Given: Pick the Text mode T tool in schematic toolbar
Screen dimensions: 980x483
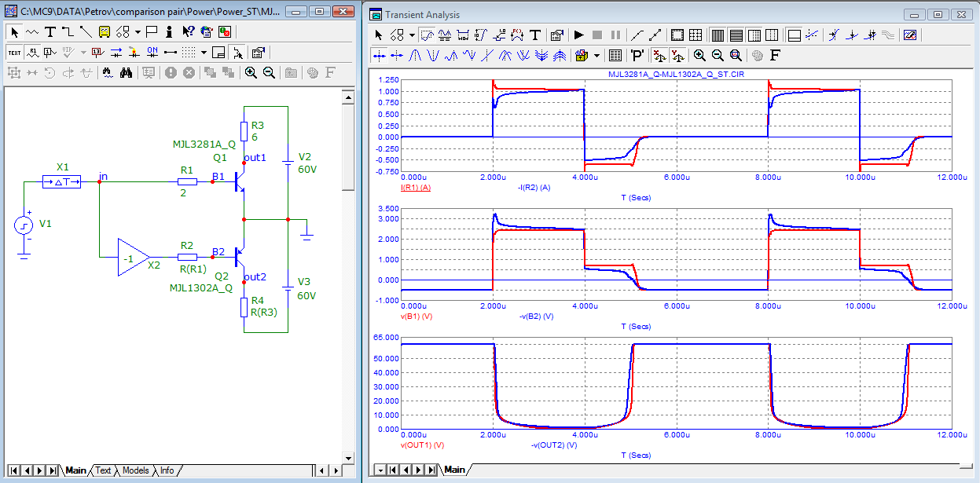Looking at the screenshot, I should pyautogui.click(x=50, y=31).
